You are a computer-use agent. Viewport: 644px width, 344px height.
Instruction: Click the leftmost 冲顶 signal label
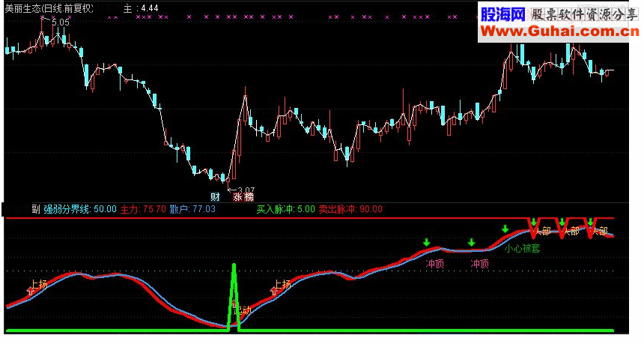434,264
